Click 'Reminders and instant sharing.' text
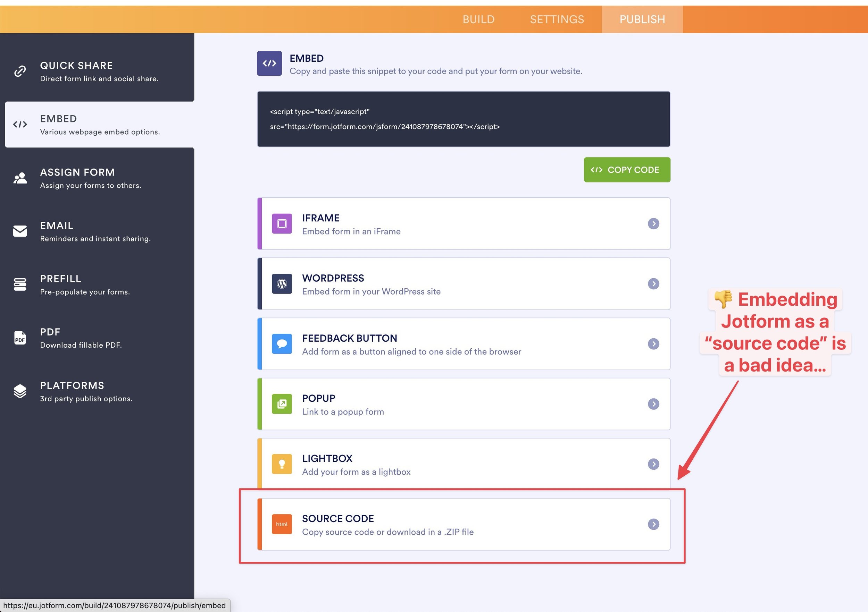 point(95,239)
